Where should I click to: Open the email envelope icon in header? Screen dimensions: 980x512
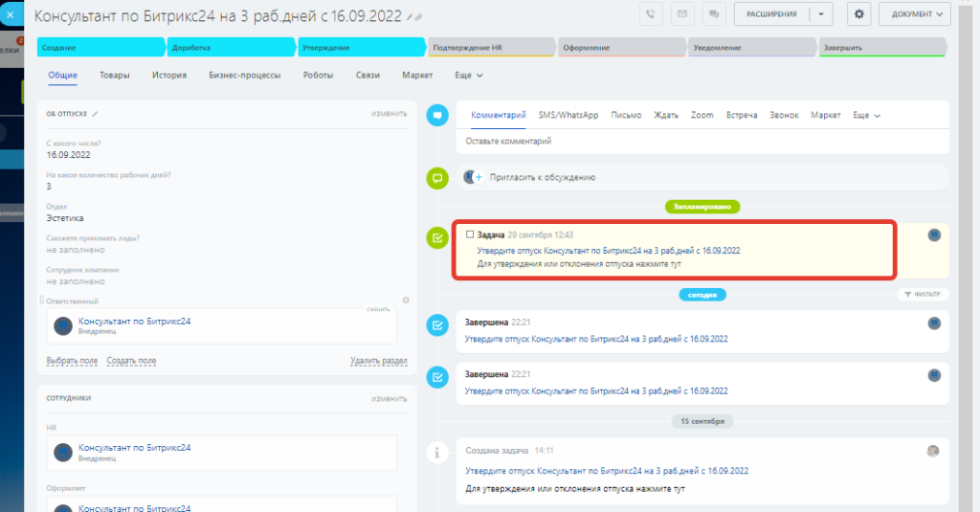click(681, 13)
